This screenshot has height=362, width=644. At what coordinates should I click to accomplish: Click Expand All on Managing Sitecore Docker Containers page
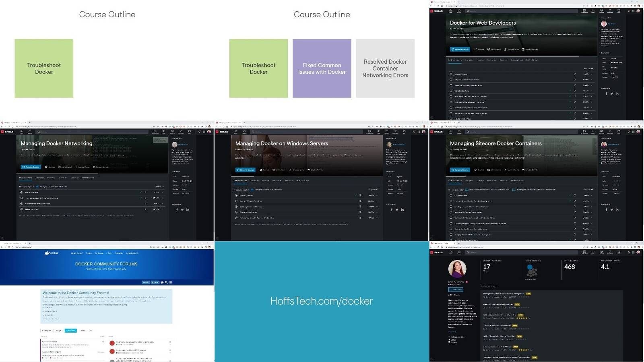pos(588,189)
